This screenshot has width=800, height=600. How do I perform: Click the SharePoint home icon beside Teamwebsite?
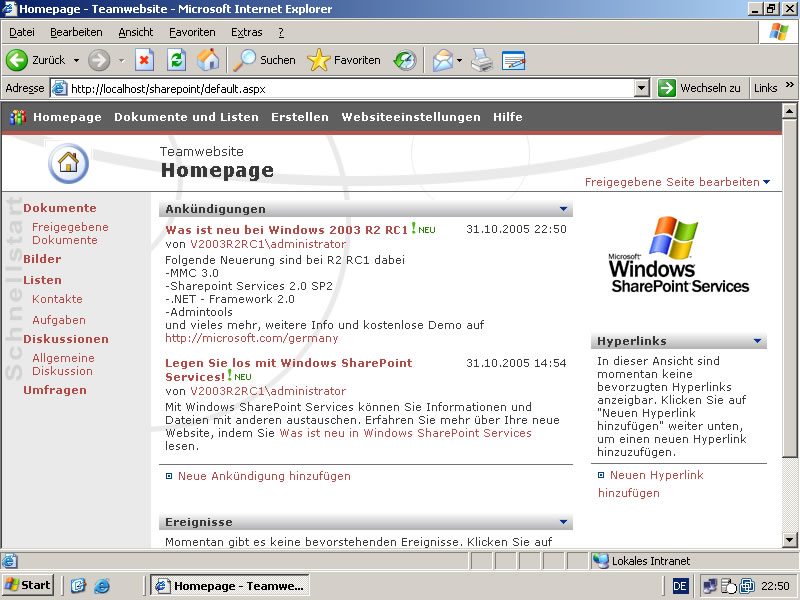67,161
